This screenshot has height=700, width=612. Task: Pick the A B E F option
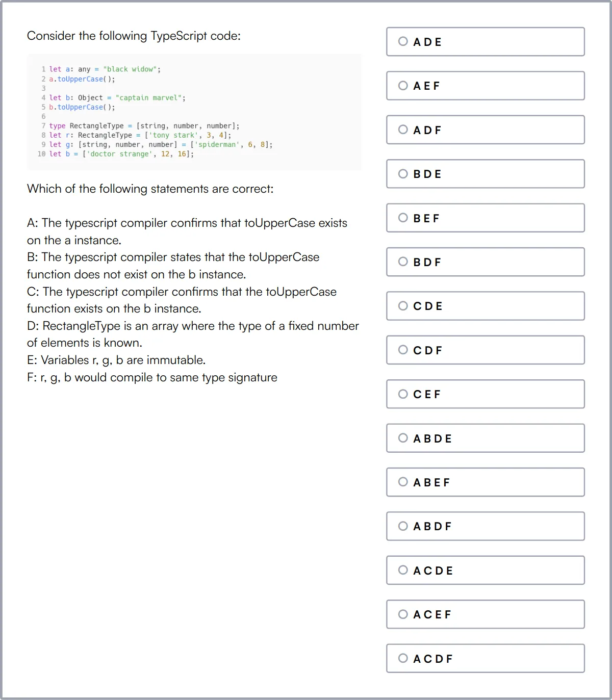485,482
